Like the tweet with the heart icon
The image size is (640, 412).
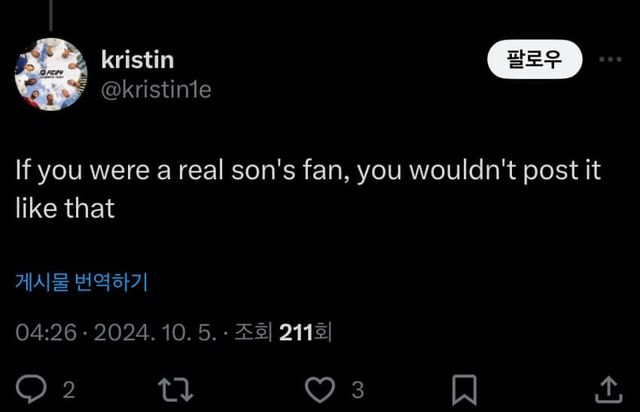click(x=319, y=388)
